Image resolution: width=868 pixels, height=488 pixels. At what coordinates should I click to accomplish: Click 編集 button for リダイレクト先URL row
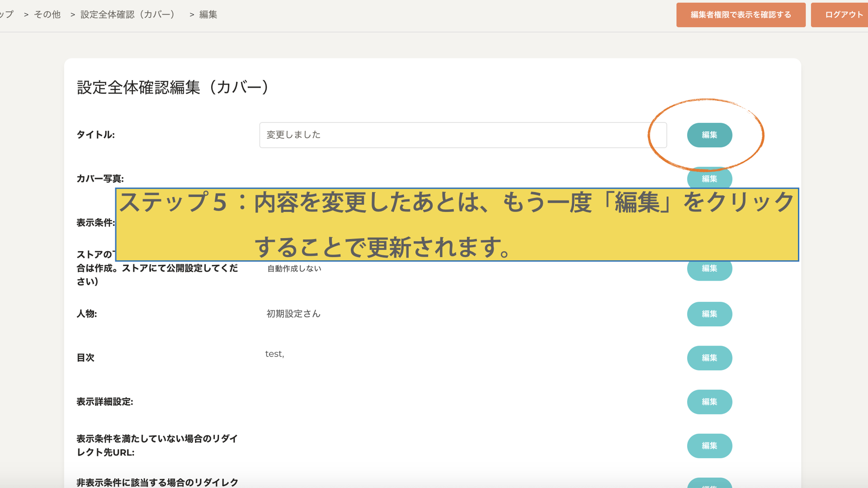709,446
